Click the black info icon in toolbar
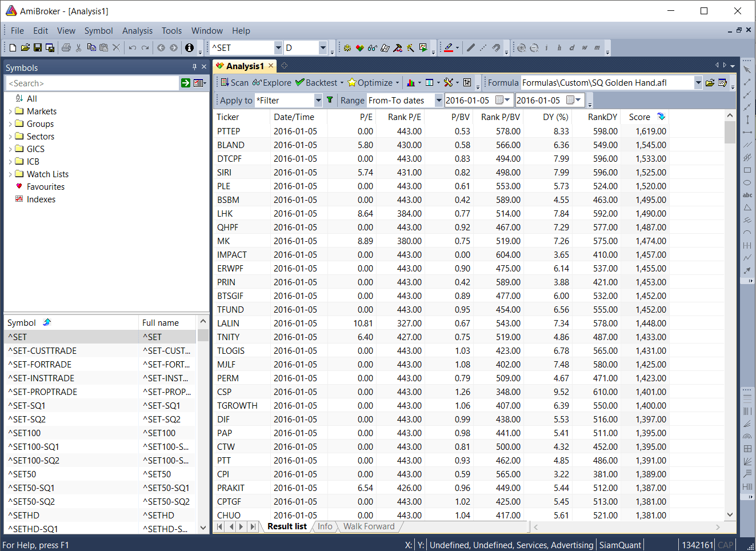Image resolution: width=756 pixels, height=551 pixels. click(189, 48)
